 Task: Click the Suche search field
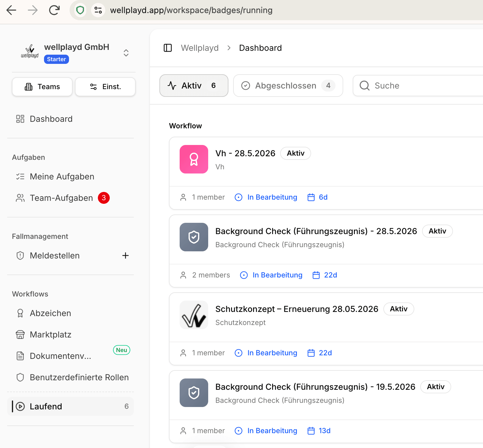tap(418, 86)
